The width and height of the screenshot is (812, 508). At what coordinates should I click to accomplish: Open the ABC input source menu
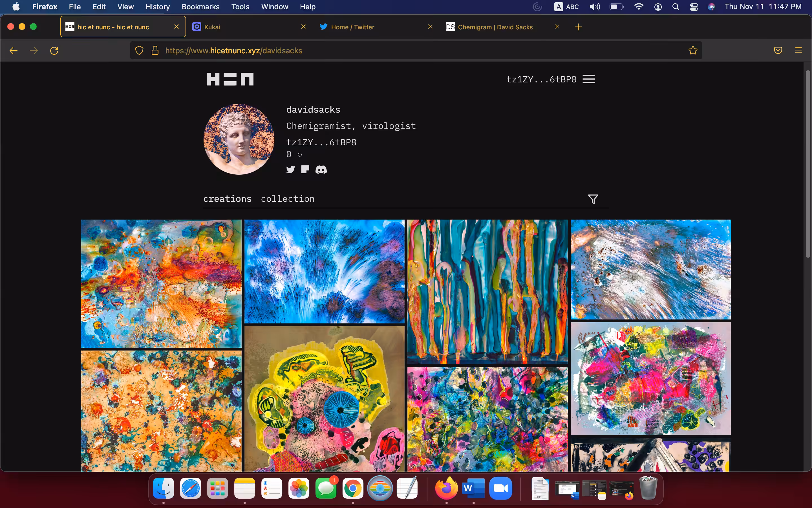(x=566, y=7)
